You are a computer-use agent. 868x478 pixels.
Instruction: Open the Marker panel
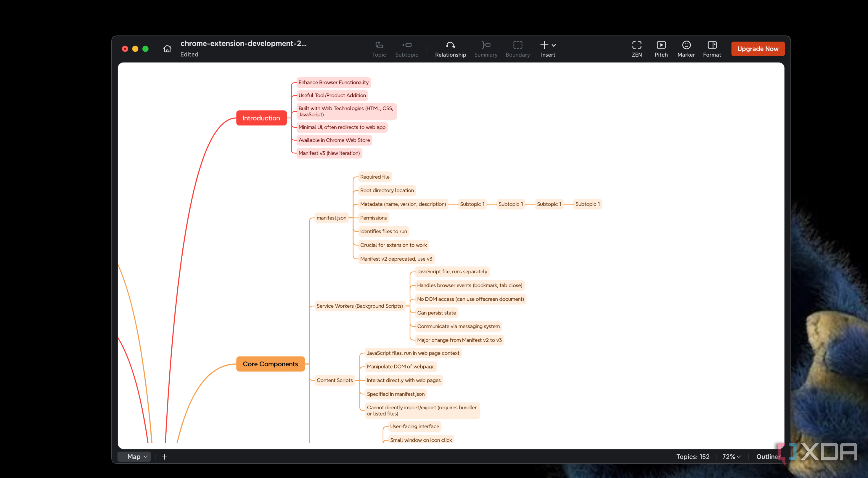pyautogui.click(x=686, y=49)
